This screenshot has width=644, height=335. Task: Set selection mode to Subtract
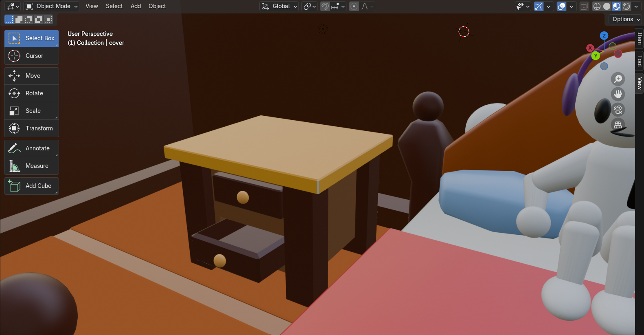click(x=28, y=19)
